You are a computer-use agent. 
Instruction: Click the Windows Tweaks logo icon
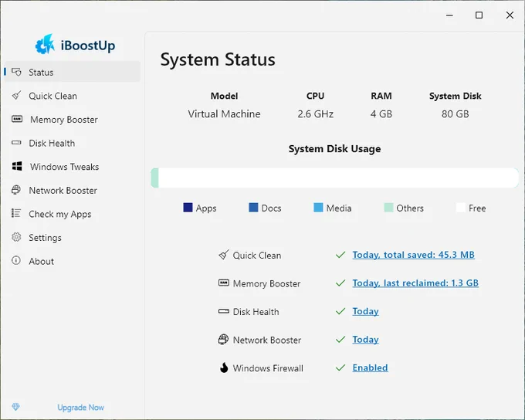coord(17,166)
